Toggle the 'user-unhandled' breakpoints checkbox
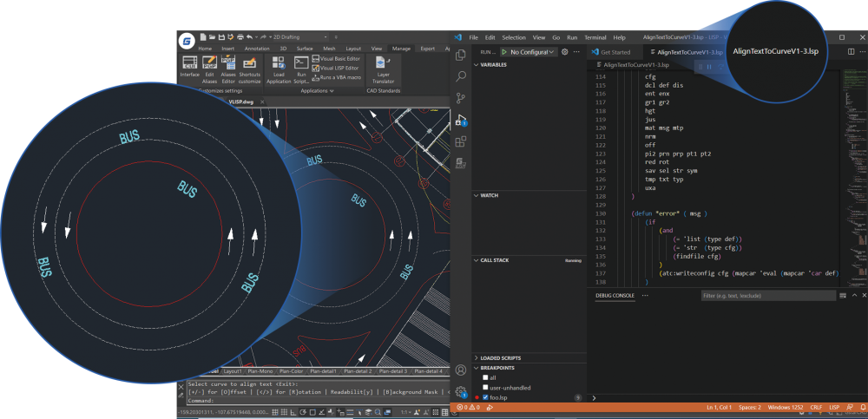Viewport: 868px width, 419px height. click(x=485, y=388)
